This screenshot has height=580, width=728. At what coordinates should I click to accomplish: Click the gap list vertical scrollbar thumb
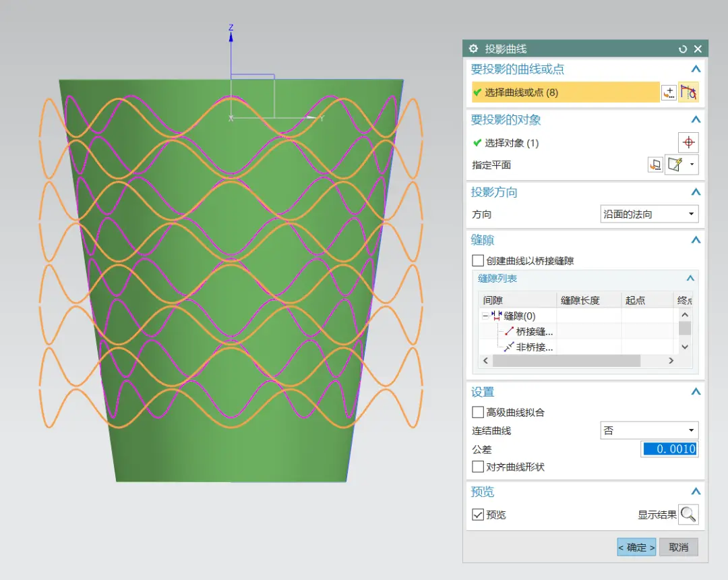pos(684,328)
